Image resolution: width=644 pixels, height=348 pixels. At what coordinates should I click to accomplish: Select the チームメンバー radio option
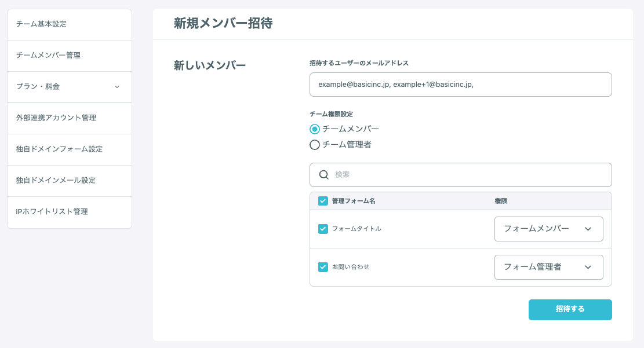click(x=315, y=129)
